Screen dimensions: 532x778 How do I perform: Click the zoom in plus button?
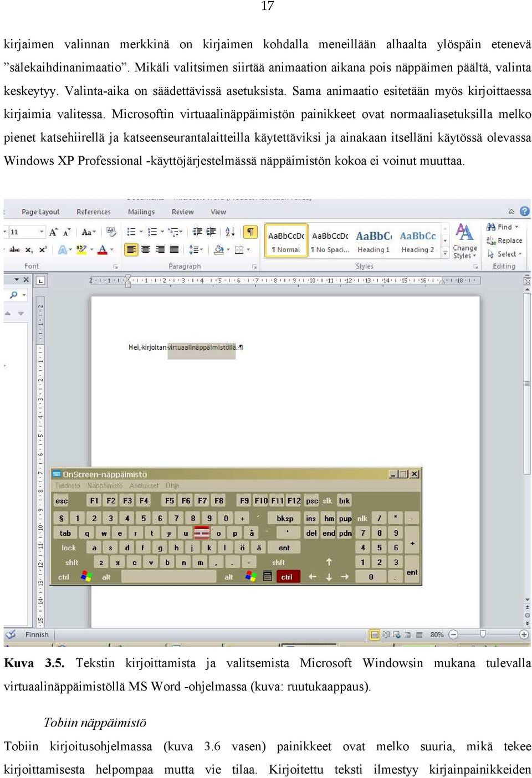point(524,634)
